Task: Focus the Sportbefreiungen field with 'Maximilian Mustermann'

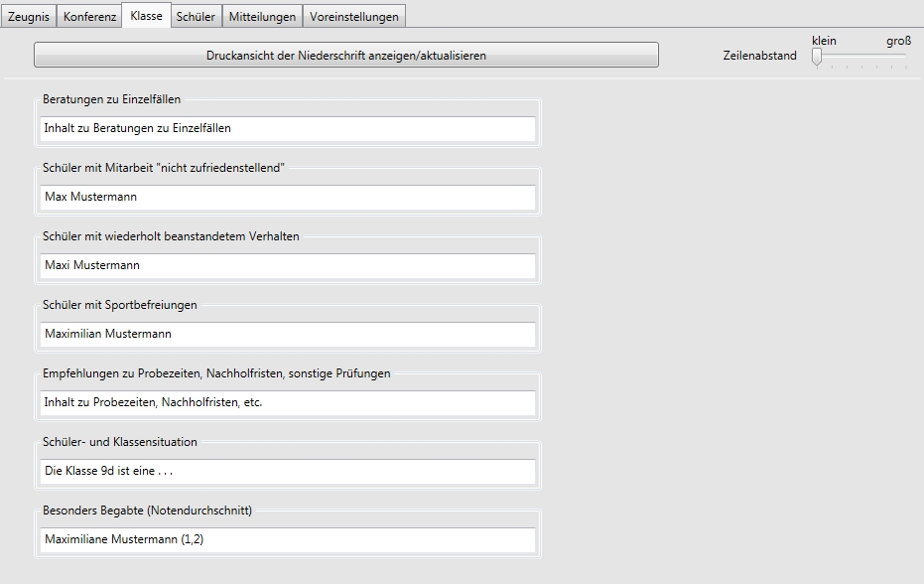Action: point(288,335)
